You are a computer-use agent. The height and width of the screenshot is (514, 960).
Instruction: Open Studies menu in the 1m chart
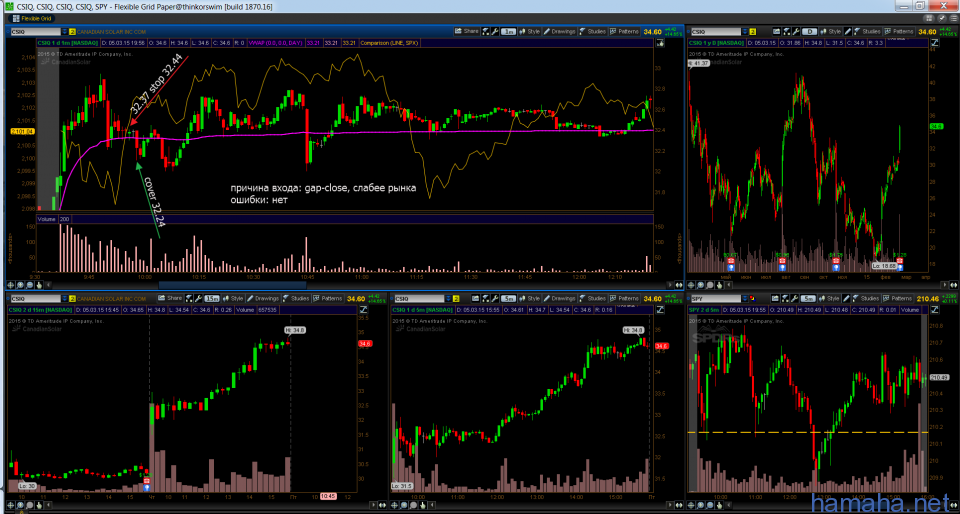click(593, 31)
